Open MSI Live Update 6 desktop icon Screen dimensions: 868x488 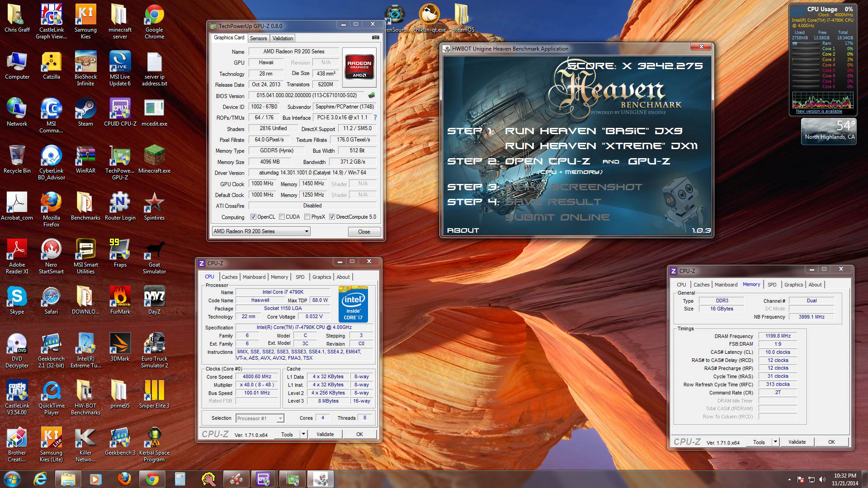point(120,69)
